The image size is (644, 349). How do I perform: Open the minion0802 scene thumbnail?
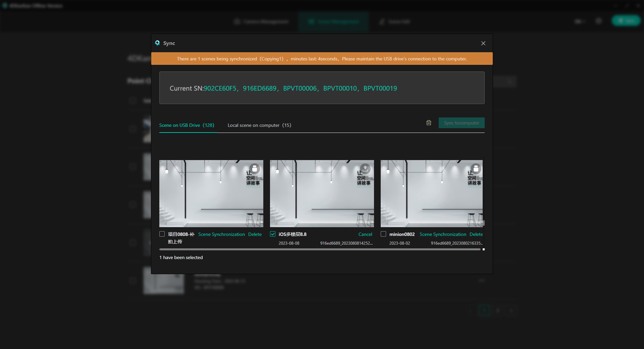tap(431, 194)
